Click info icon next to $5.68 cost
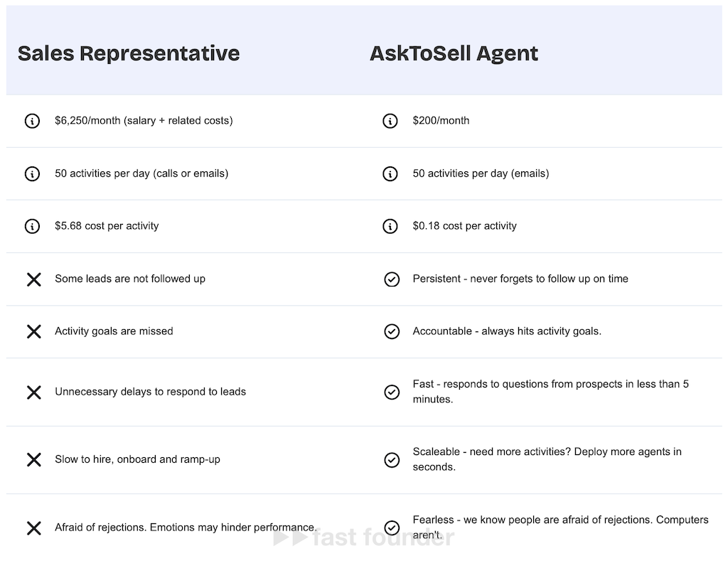 tap(33, 226)
